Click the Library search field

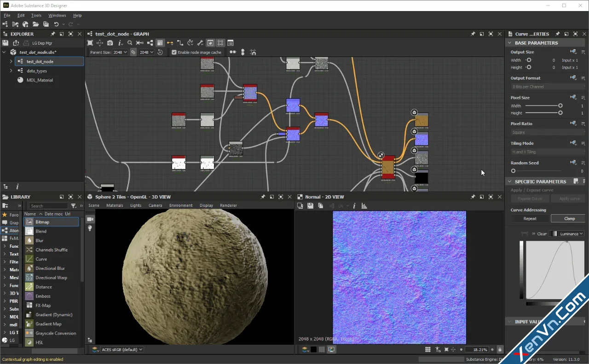[x=48, y=206]
